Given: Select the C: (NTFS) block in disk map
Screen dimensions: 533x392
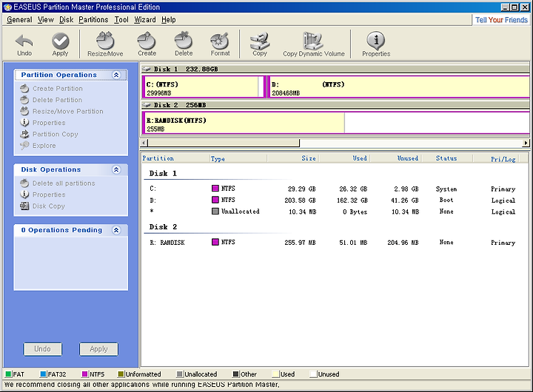Looking at the screenshot, I should click(204, 87).
